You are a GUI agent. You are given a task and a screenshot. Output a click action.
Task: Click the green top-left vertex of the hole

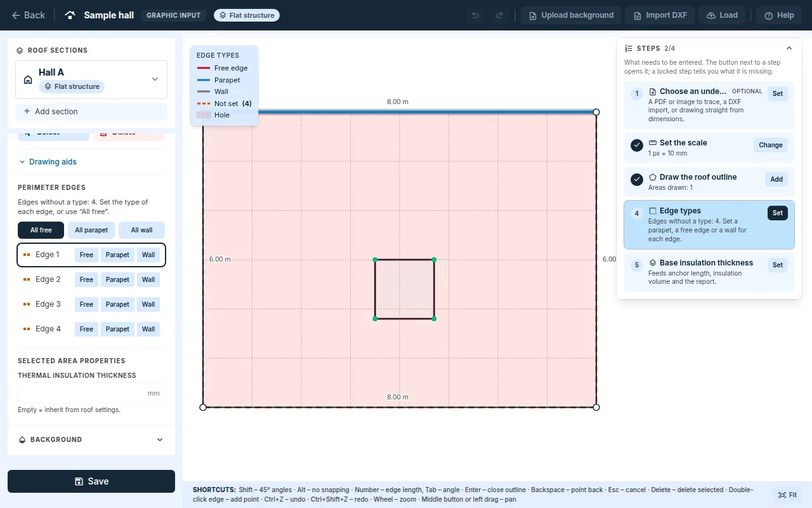pyautogui.click(x=375, y=260)
